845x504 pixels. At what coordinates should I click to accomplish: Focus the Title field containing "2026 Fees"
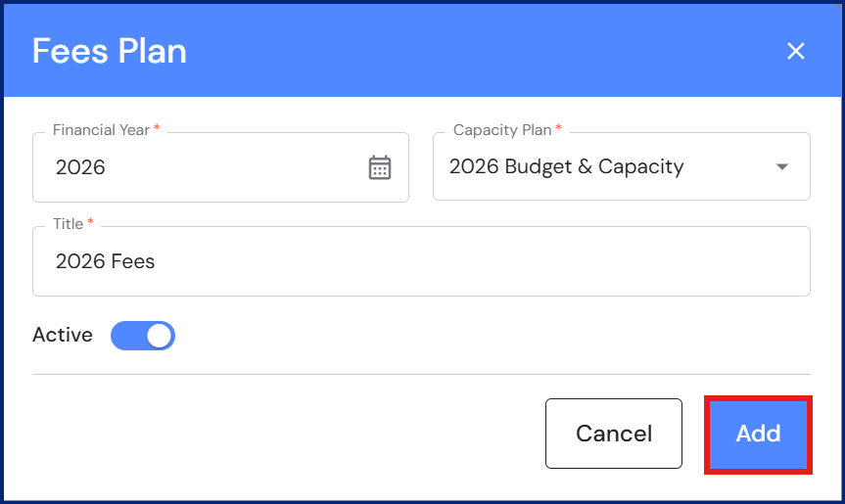(x=421, y=261)
